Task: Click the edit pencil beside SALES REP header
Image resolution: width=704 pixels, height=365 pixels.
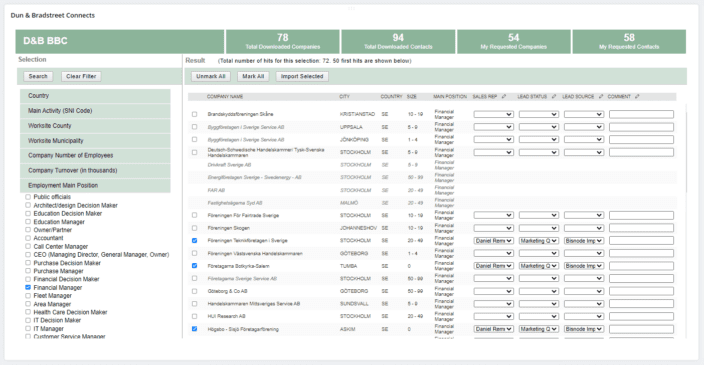Action: (504, 97)
